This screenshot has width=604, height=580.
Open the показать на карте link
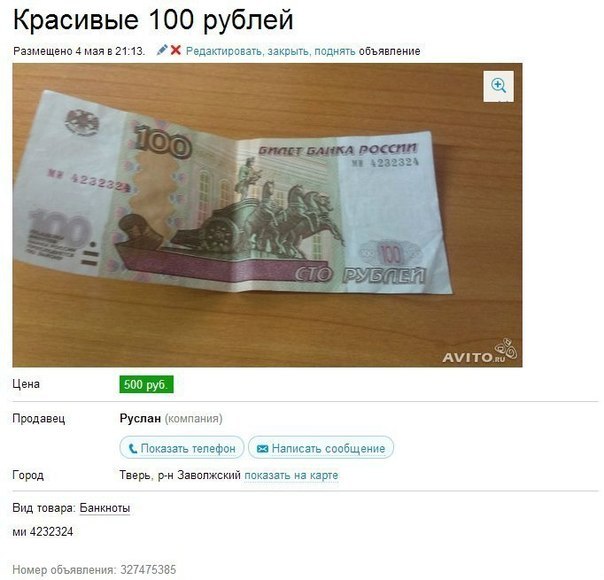(x=291, y=475)
